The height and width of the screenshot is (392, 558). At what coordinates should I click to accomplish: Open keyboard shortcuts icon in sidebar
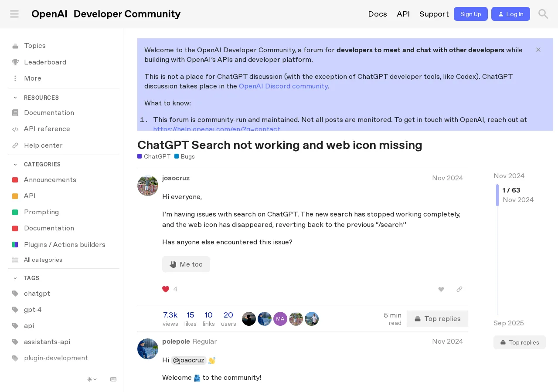pyautogui.click(x=113, y=379)
